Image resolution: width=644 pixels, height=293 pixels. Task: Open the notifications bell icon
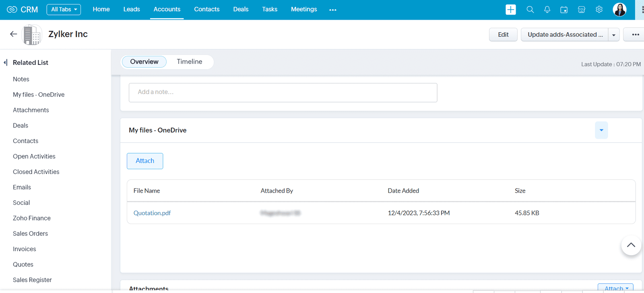[x=547, y=10]
